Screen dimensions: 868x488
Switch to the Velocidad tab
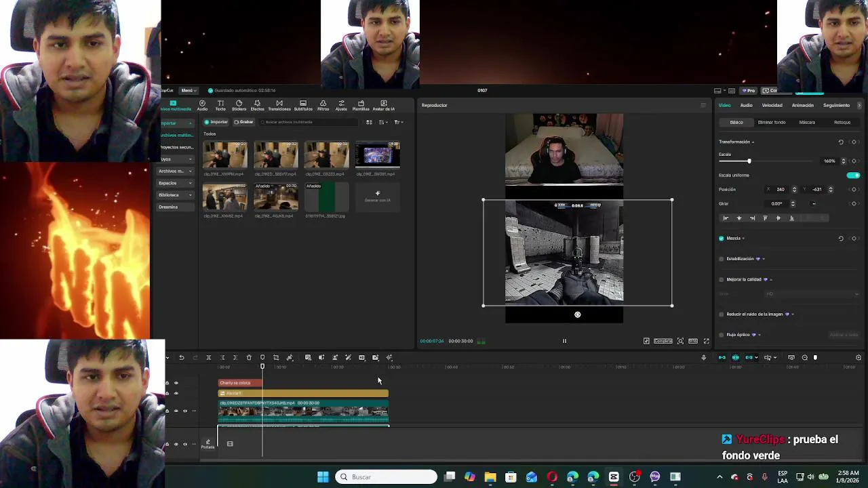pos(772,105)
